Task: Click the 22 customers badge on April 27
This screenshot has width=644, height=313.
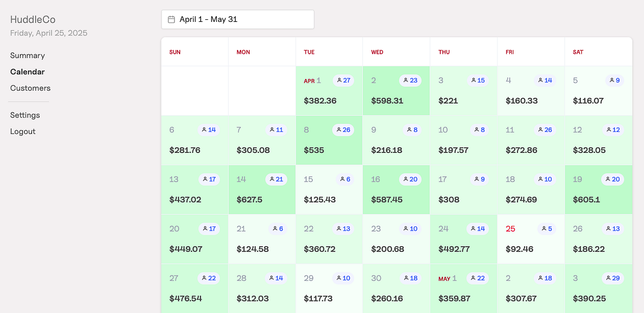Action: 208,278
